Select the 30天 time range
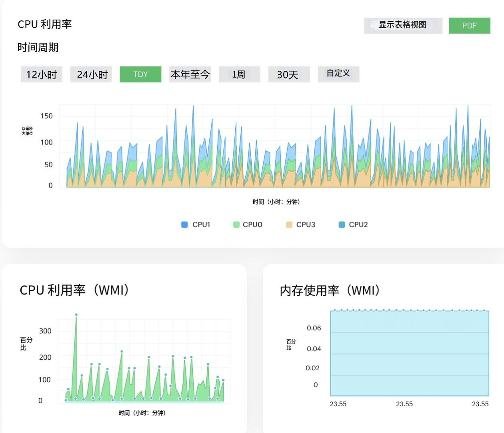Image resolution: width=504 pixels, height=433 pixels. 289,74
